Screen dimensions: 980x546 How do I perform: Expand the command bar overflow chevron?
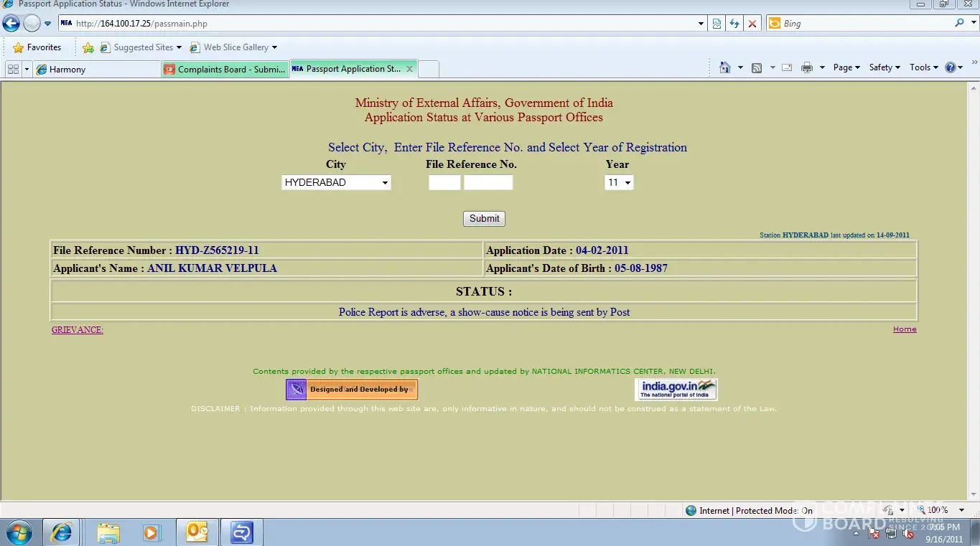click(x=974, y=63)
